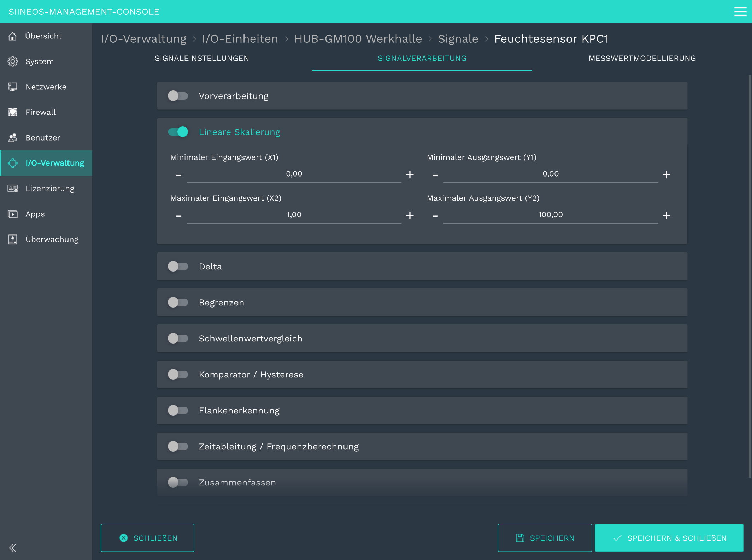Click the Maximaler Eingangswert (X2) value field

click(x=294, y=215)
